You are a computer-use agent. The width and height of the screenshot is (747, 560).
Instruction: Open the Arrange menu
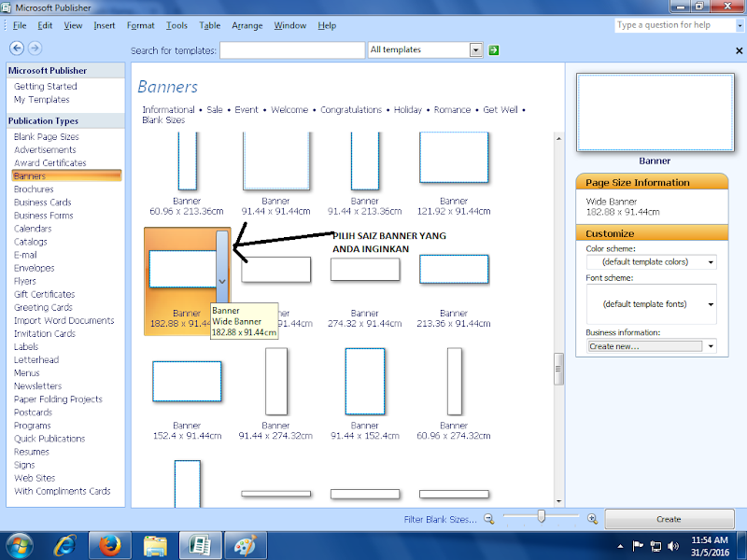pyautogui.click(x=247, y=26)
